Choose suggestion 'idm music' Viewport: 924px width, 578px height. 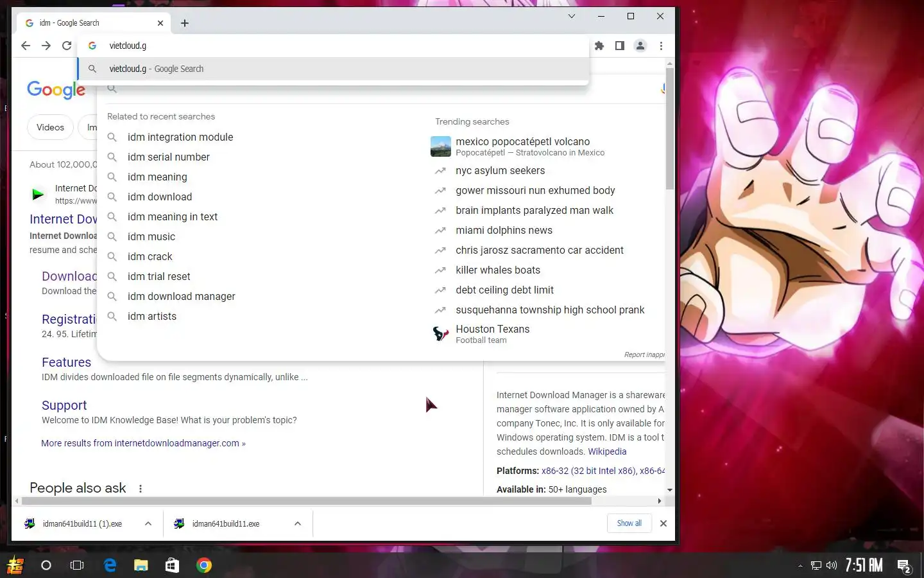(x=151, y=236)
